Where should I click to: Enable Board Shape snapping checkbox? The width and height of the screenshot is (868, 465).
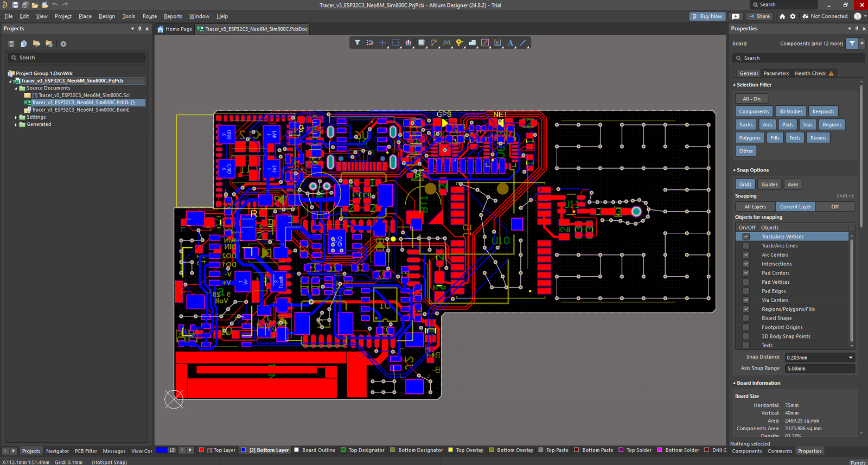(x=746, y=319)
